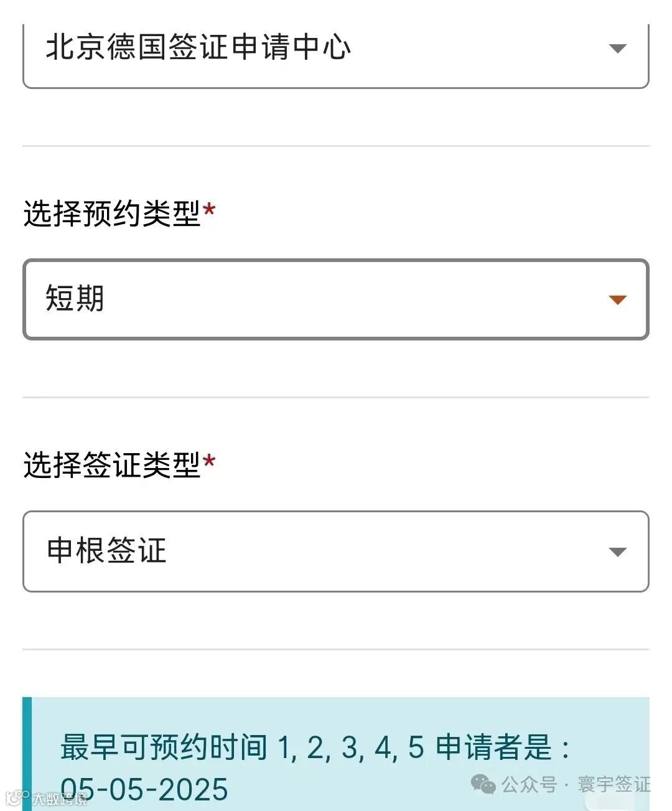Click the 申请者是 text in the banner
The image size is (672, 811).
(x=493, y=747)
